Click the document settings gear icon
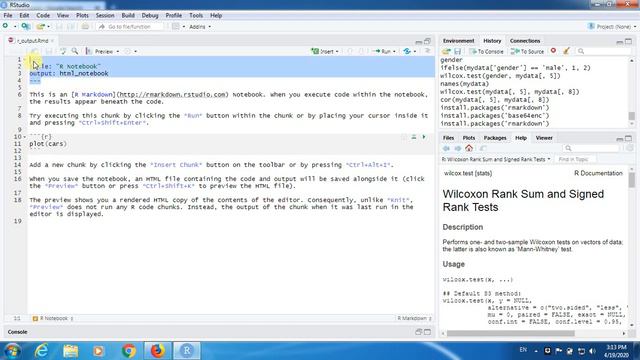The height and width of the screenshot is (360, 640). (x=128, y=51)
